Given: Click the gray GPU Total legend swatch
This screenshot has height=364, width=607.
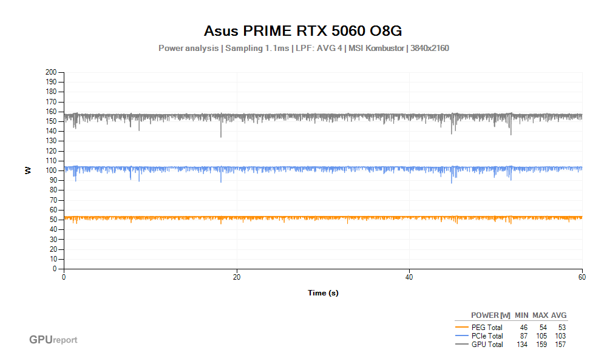Looking at the screenshot, I should (462, 344).
